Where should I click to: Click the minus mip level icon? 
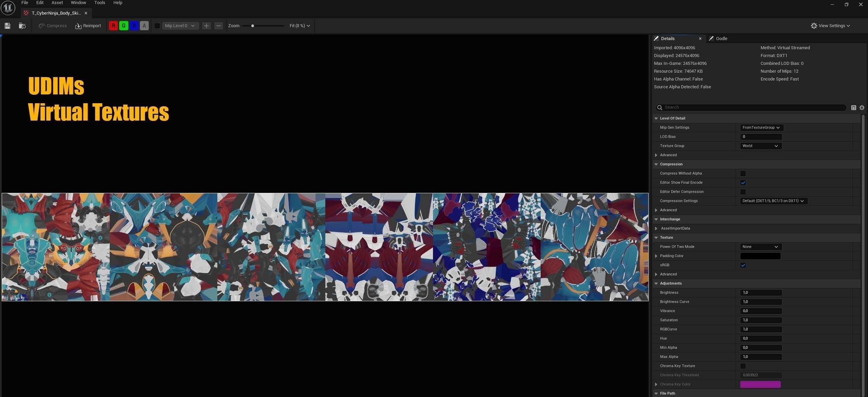[219, 26]
